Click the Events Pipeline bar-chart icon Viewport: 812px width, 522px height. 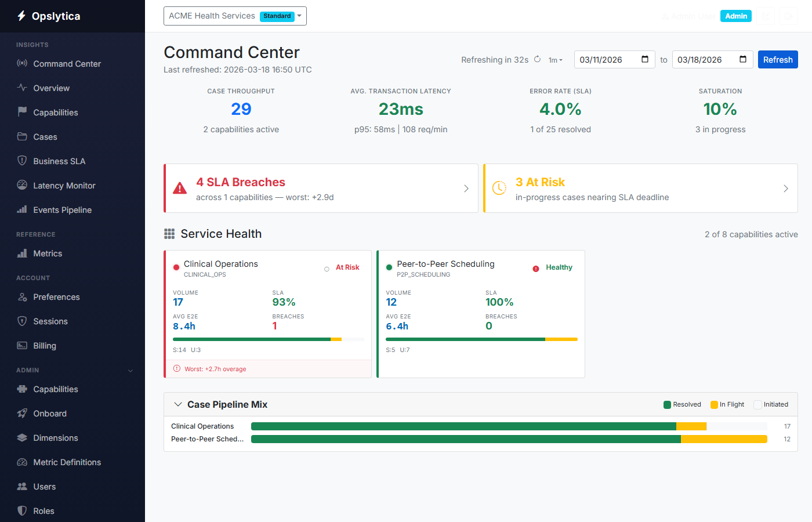(x=21, y=209)
